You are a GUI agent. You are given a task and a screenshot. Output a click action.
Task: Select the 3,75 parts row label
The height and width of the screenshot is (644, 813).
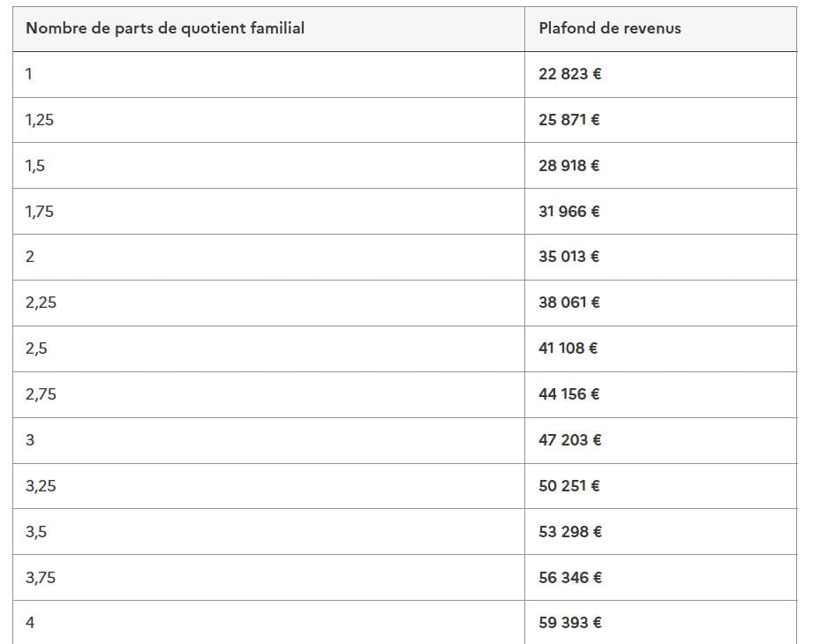click(x=41, y=578)
